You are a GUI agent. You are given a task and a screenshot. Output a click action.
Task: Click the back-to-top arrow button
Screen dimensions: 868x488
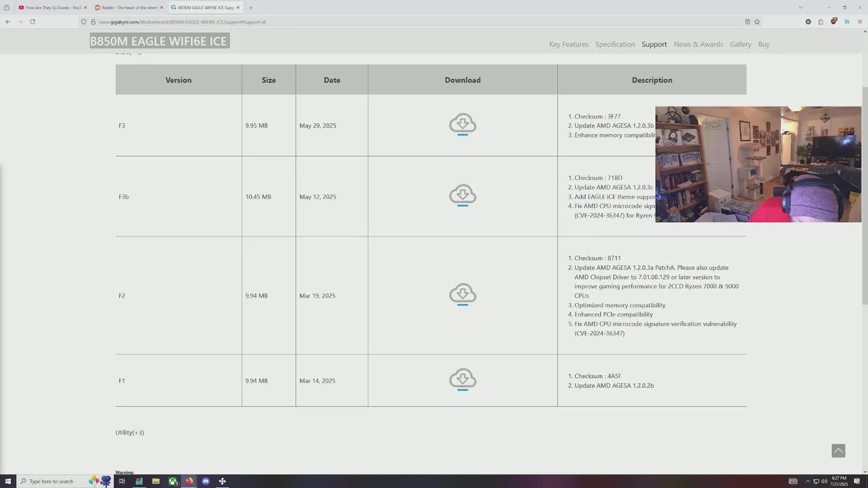(838, 451)
